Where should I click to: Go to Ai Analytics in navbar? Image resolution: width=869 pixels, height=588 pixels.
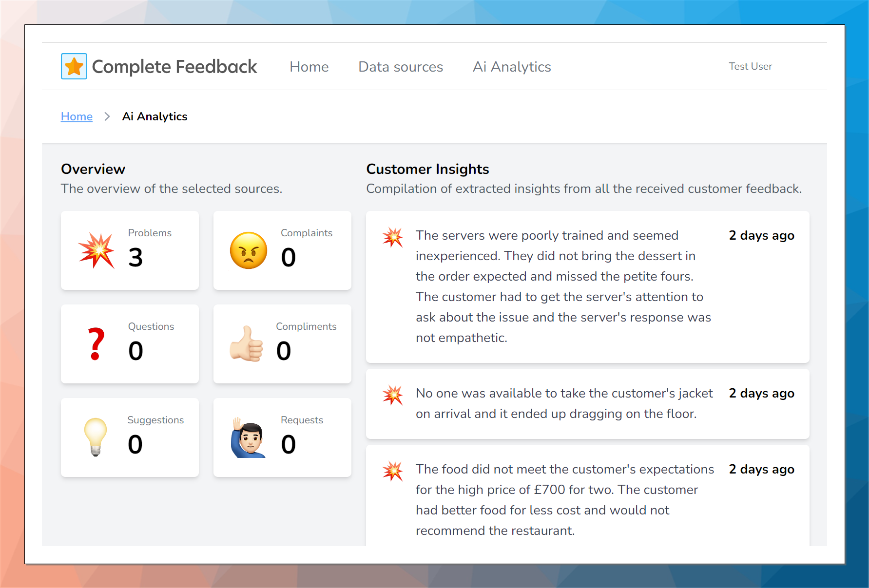coord(512,67)
